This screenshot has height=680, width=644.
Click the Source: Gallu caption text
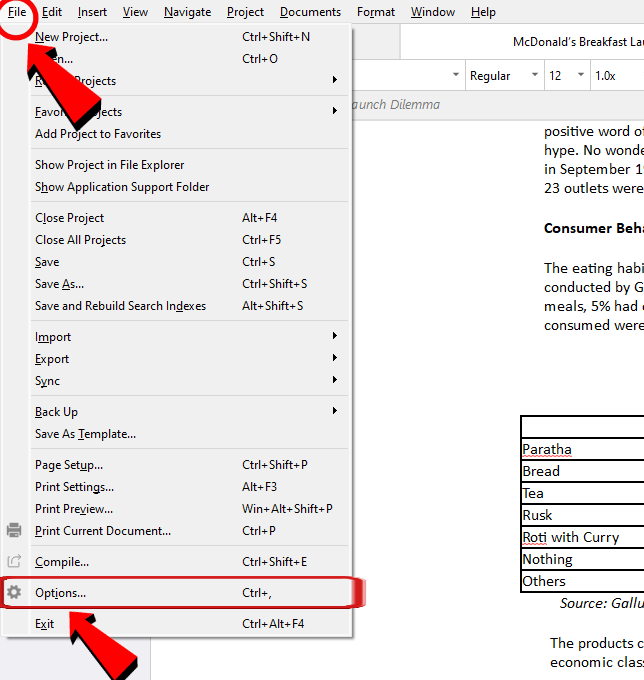[602, 603]
